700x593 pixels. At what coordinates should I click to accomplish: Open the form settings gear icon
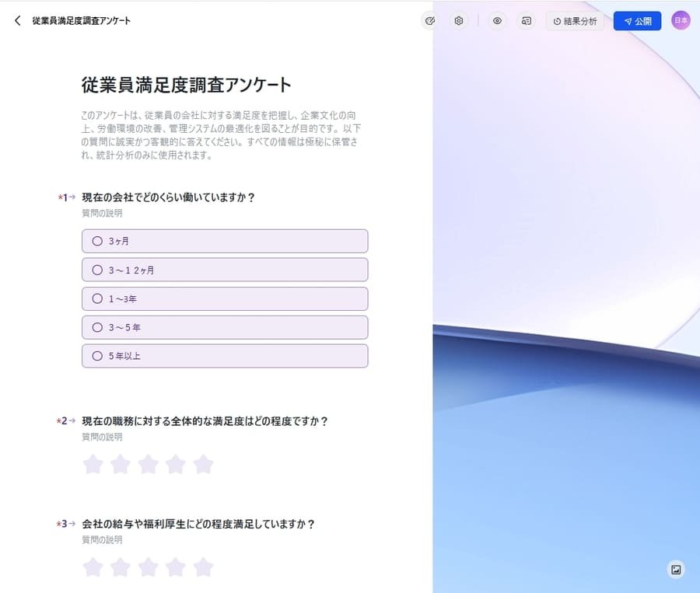(x=458, y=21)
